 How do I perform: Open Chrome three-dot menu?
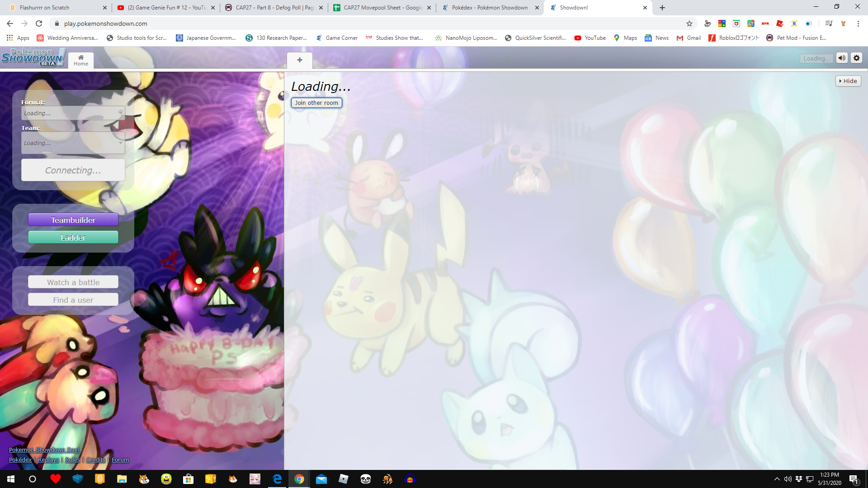click(858, 23)
